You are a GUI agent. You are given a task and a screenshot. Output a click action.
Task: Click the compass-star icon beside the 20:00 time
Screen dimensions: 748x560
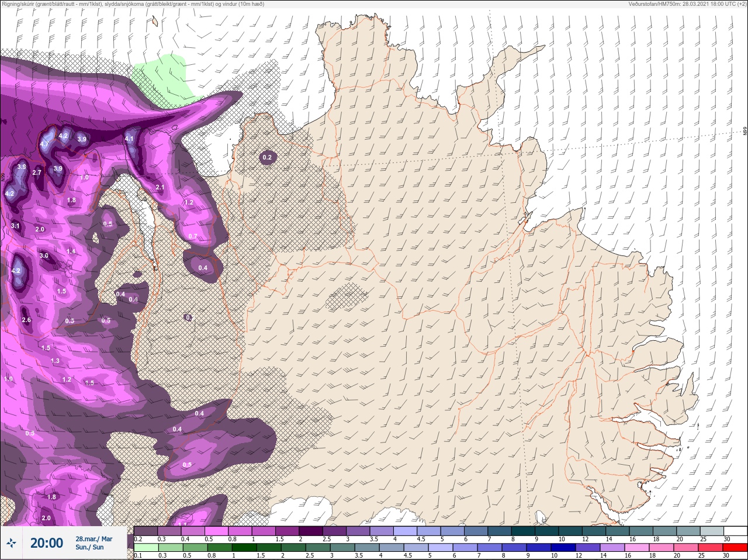(11, 543)
